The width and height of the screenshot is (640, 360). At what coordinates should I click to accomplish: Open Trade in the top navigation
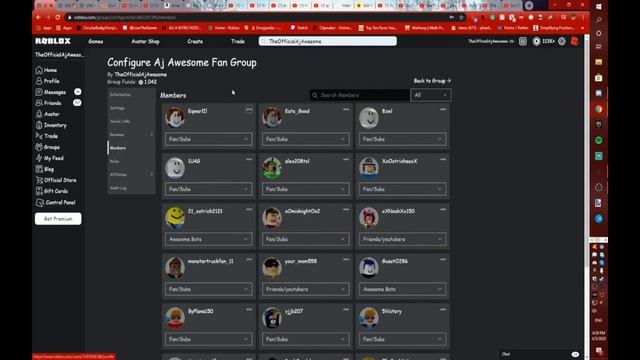click(238, 42)
